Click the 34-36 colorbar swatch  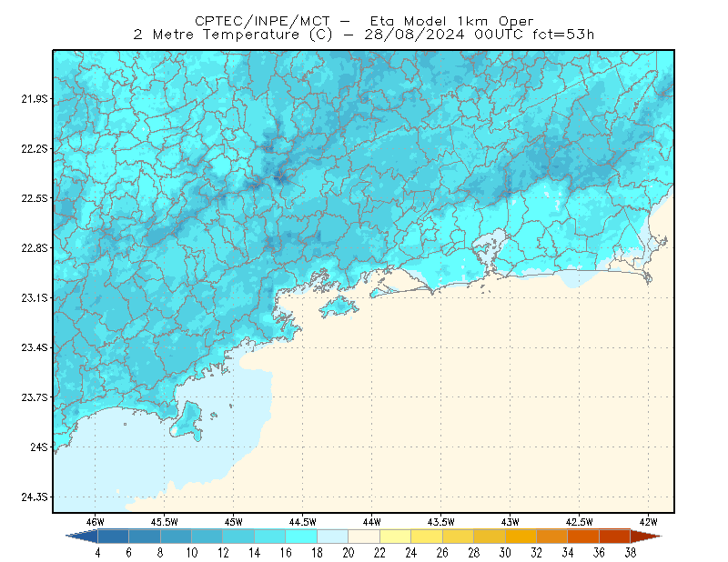(x=583, y=537)
